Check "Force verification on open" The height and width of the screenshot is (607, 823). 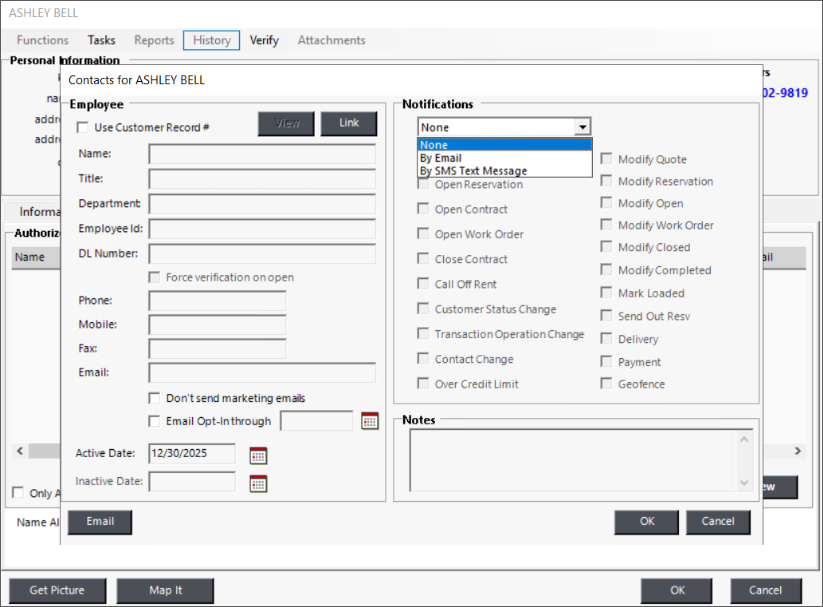153,277
